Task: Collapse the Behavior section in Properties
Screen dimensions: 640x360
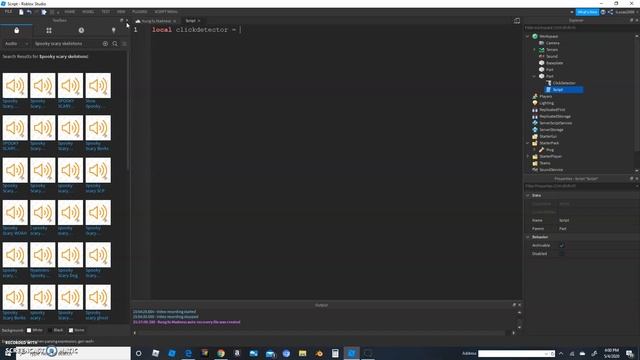Action: pyautogui.click(x=528, y=237)
